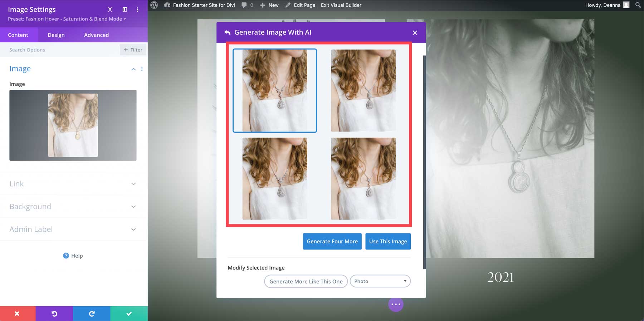The height and width of the screenshot is (321, 644).
Task: Open the comments bubble icon
Action: (x=244, y=5)
